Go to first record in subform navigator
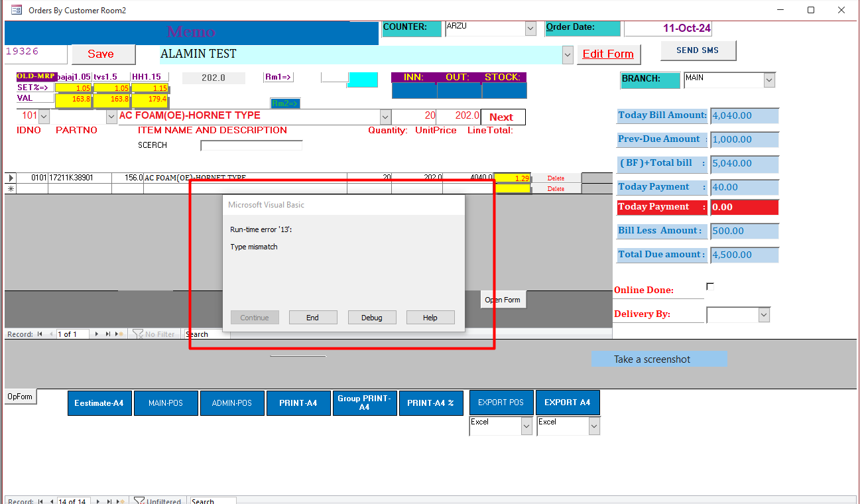This screenshot has width=860, height=504. tap(40, 334)
